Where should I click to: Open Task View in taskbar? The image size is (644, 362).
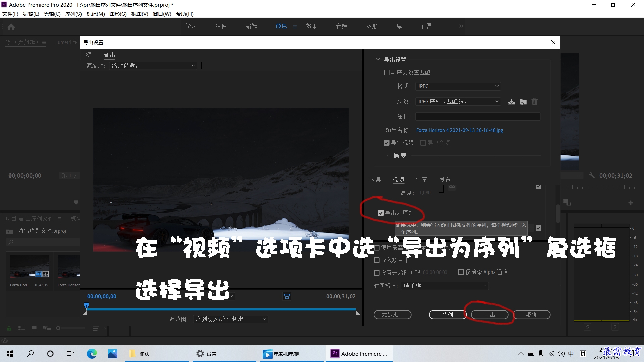click(70, 354)
